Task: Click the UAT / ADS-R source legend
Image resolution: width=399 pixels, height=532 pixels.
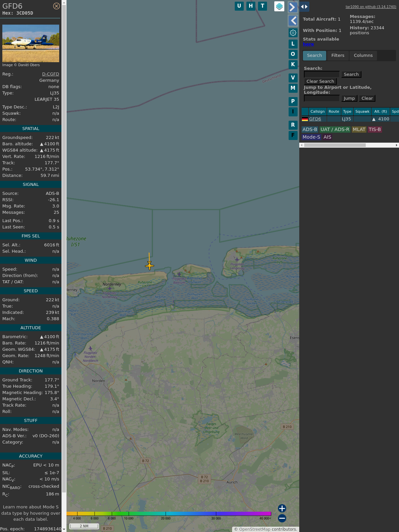Action: click(x=335, y=130)
